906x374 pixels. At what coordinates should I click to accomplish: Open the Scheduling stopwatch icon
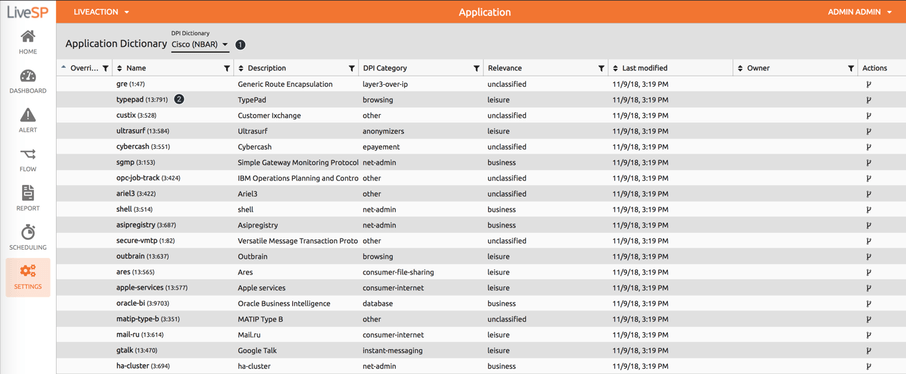click(x=28, y=232)
